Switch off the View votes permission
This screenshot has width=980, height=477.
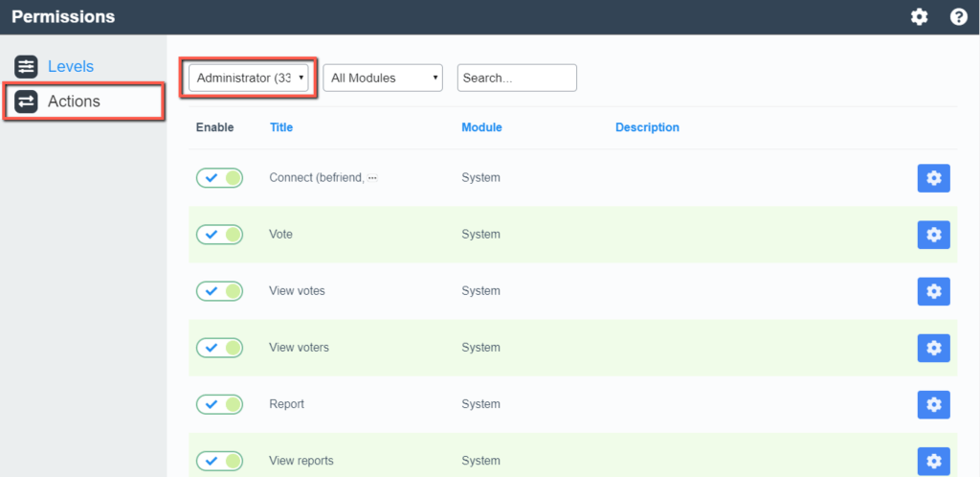click(219, 291)
